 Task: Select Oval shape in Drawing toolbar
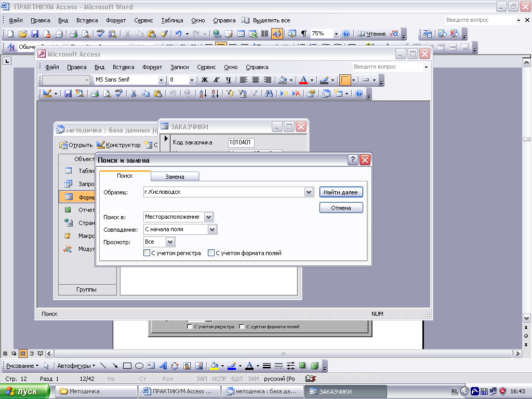(x=139, y=366)
